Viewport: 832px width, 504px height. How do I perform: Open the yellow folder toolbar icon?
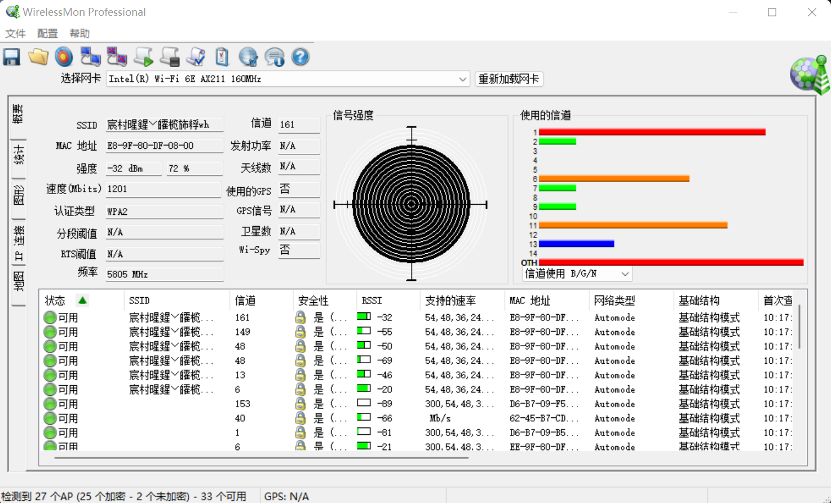click(x=38, y=57)
